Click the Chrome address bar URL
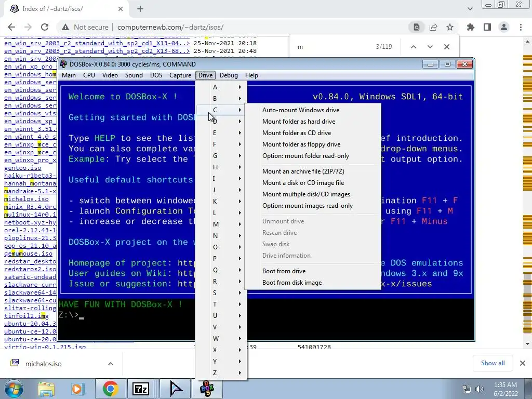Image resolution: width=532 pixels, height=399 pixels. 170,27
